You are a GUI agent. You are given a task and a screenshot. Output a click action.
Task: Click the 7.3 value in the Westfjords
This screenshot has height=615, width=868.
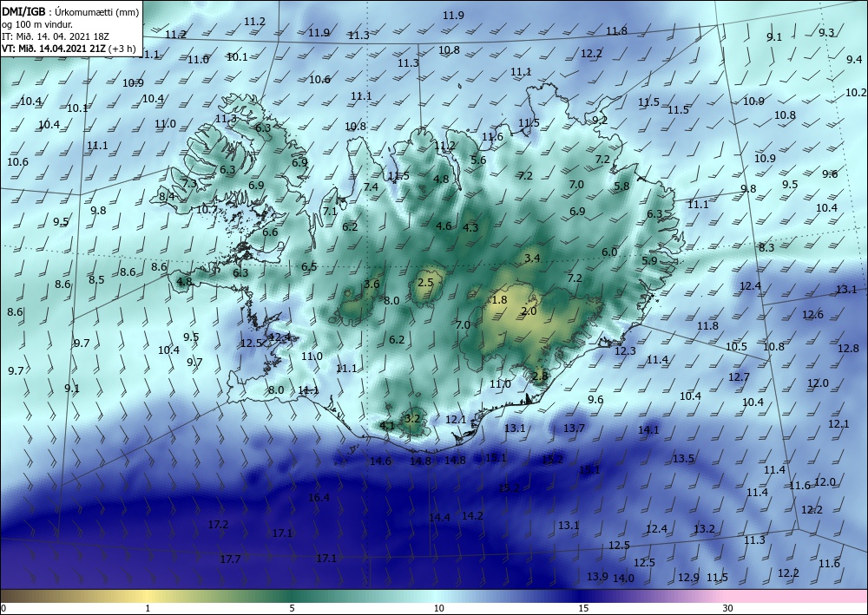189,184
